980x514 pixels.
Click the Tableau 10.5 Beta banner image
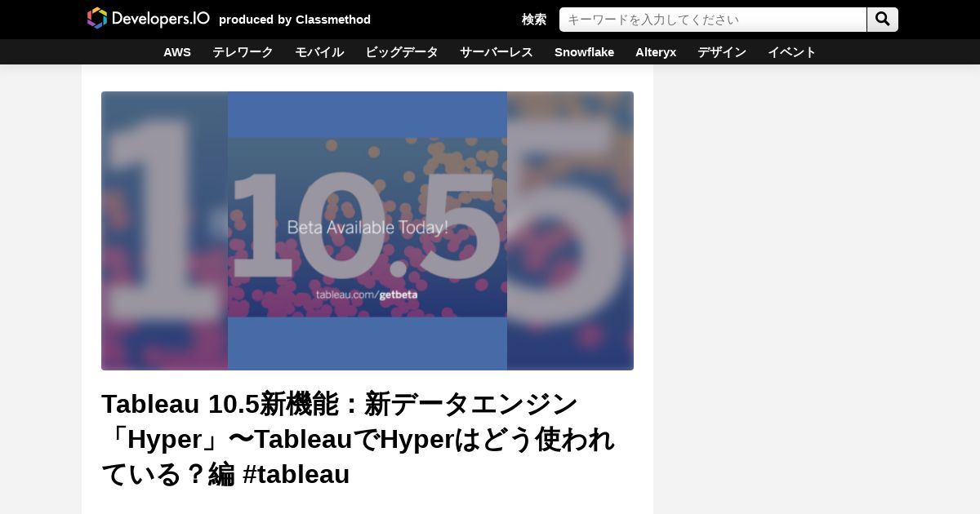tap(367, 231)
